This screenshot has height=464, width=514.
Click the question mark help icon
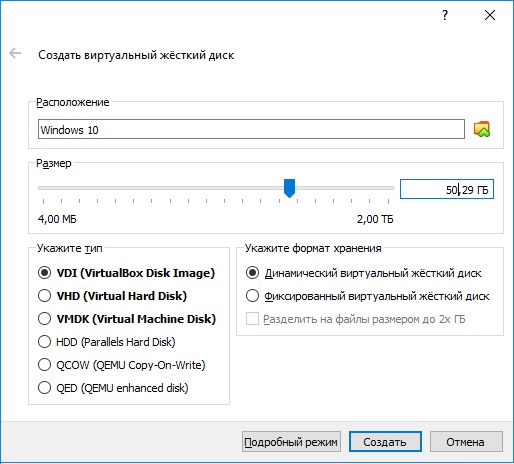coord(445,15)
